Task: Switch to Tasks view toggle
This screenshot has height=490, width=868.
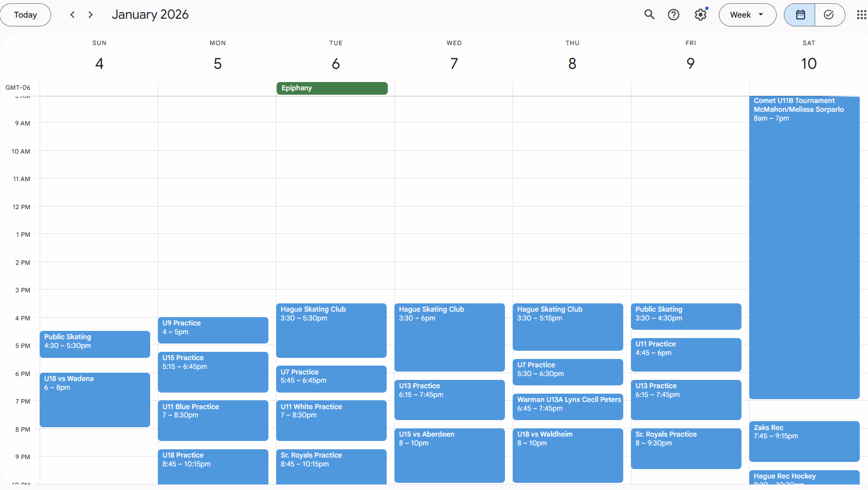Action: pyautogui.click(x=829, y=15)
